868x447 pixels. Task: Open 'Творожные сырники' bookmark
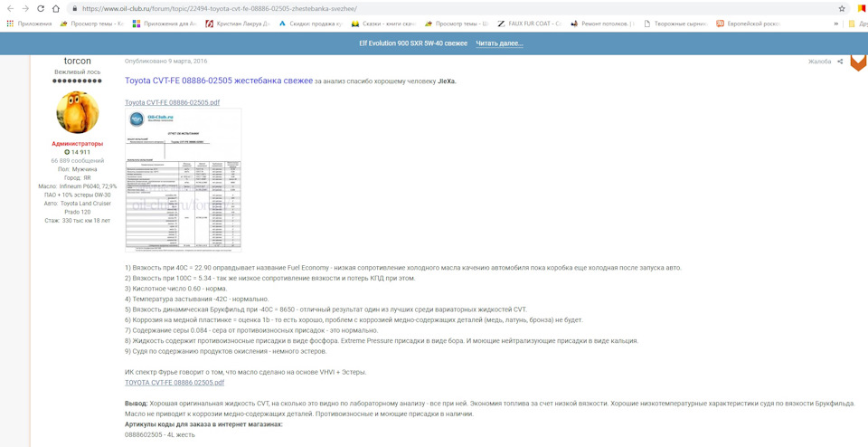point(676,24)
